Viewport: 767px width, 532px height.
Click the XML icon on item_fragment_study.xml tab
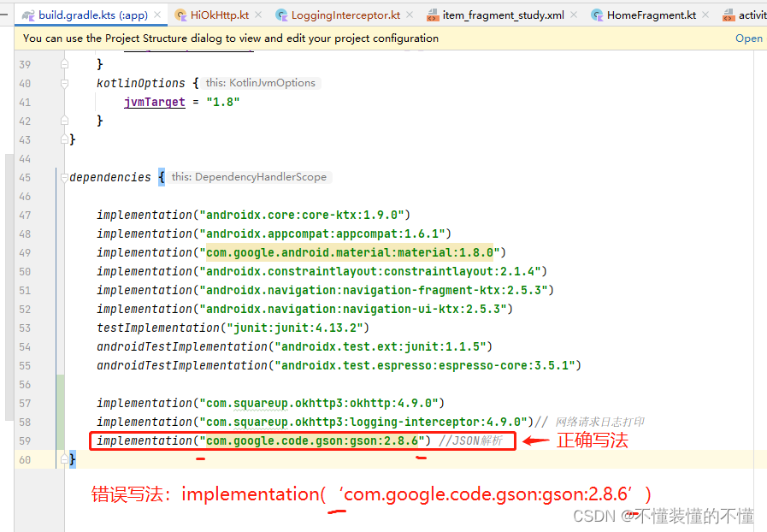point(433,15)
